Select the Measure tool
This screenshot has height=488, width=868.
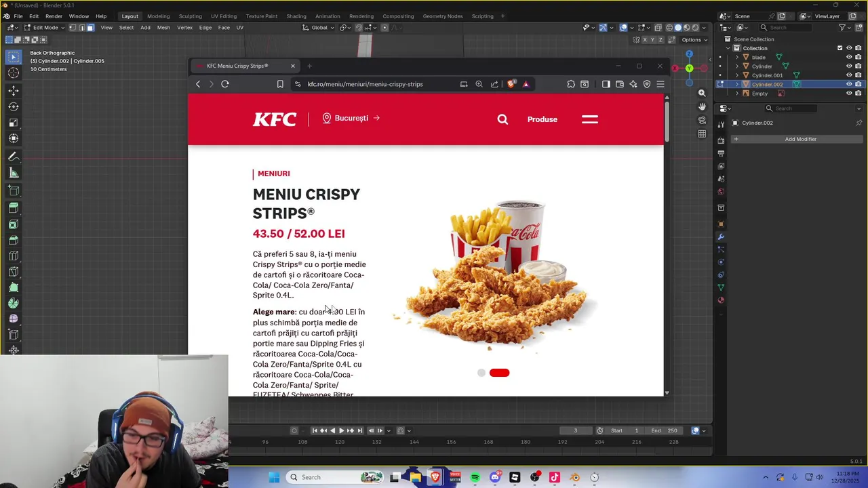pyautogui.click(x=14, y=173)
